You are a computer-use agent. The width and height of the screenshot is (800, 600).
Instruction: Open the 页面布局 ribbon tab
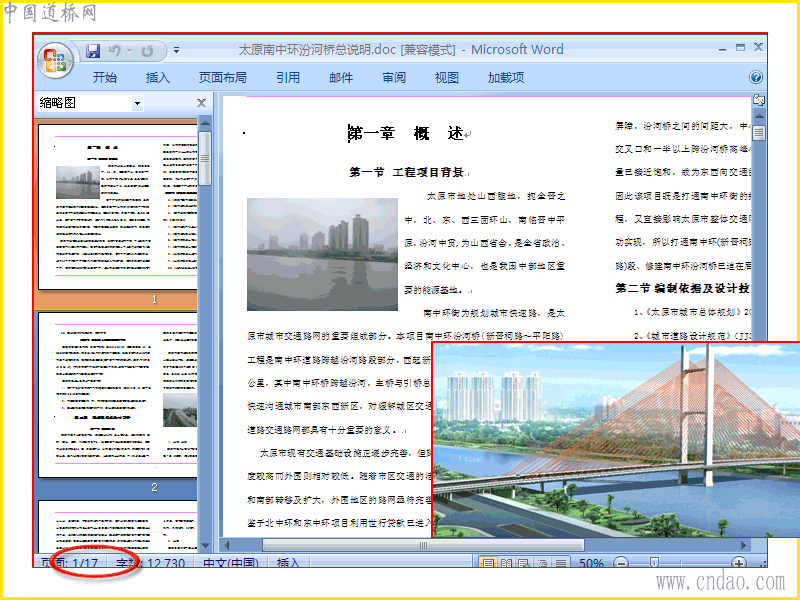click(222, 78)
